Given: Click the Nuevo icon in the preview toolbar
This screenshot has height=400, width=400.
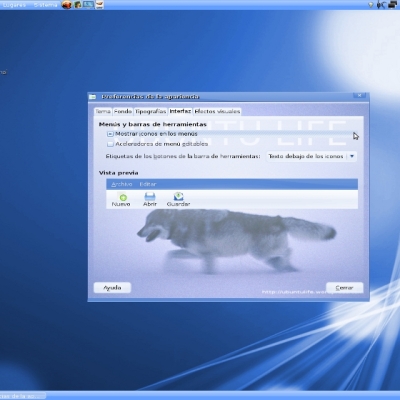Looking at the screenshot, I should pos(123,197).
